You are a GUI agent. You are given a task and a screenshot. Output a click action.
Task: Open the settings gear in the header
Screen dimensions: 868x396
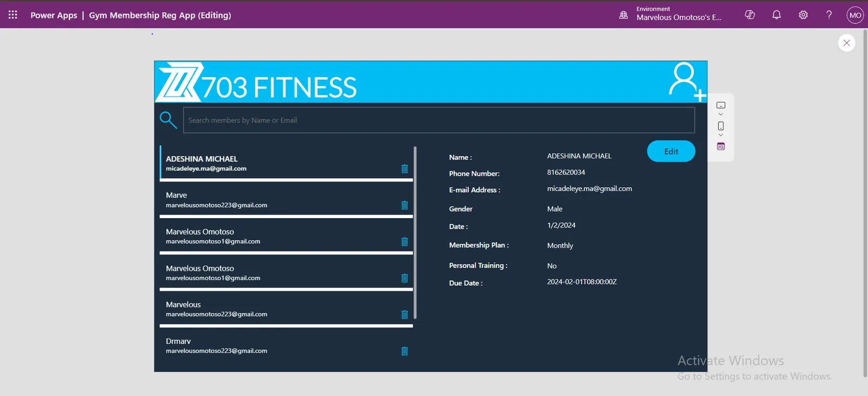click(803, 15)
